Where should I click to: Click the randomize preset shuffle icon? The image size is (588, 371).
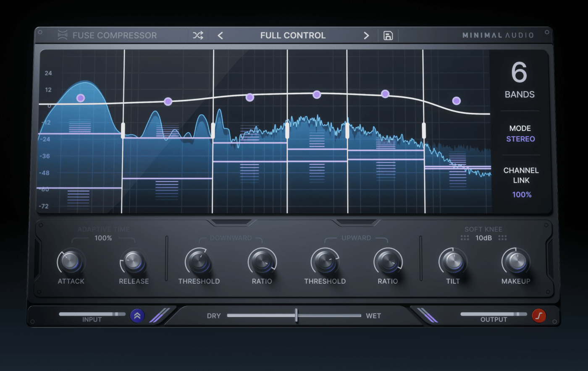(198, 36)
